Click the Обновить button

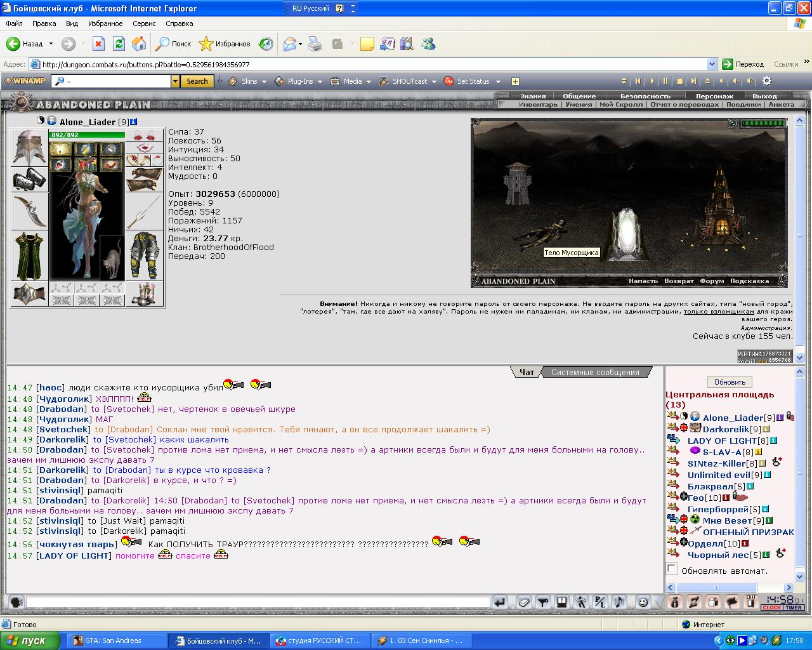point(730,382)
